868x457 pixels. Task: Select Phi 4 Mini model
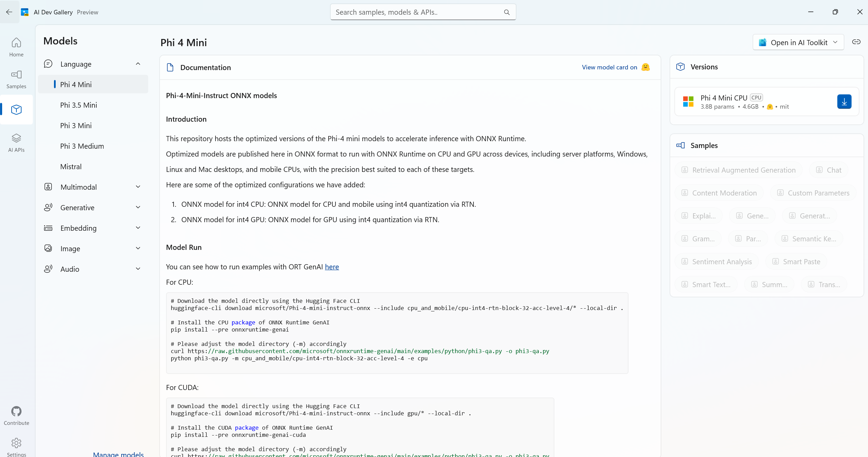tap(93, 84)
